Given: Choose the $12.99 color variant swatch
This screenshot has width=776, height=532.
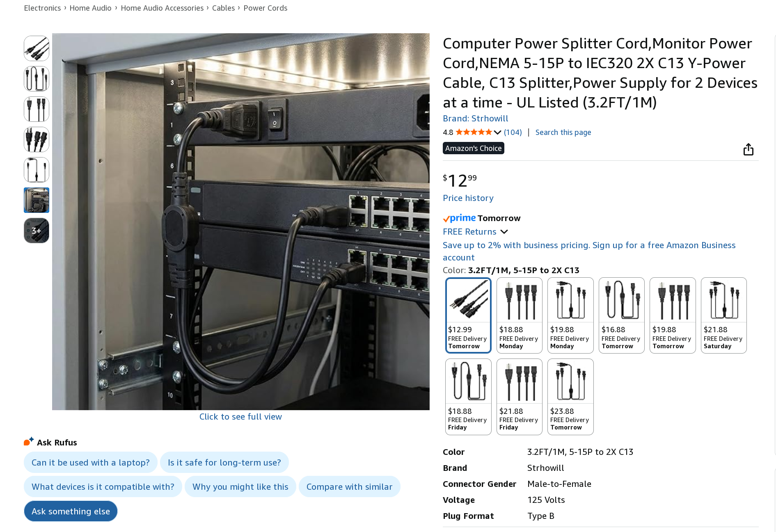Looking at the screenshot, I should [468, 315].
